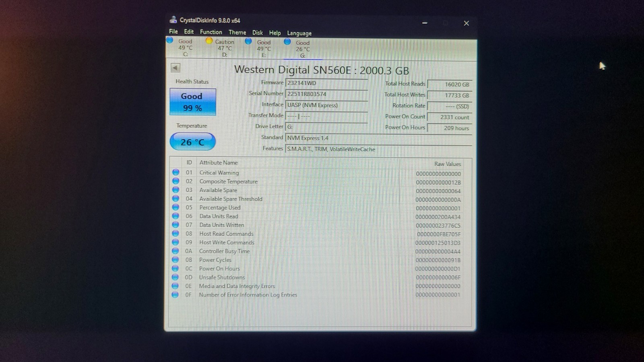Click the Total Host Reads value 16020 GB
The image size is (644, 362).
[450, 84]
